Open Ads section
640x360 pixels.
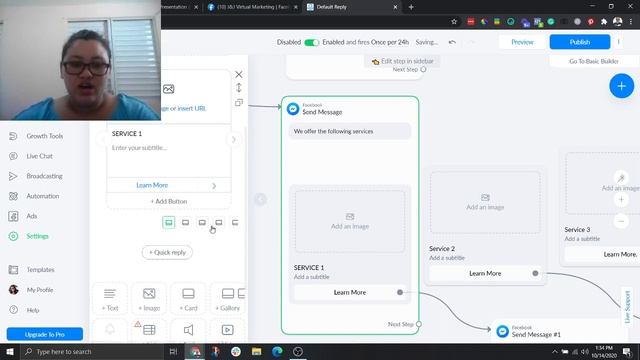[x=31, y=216]
